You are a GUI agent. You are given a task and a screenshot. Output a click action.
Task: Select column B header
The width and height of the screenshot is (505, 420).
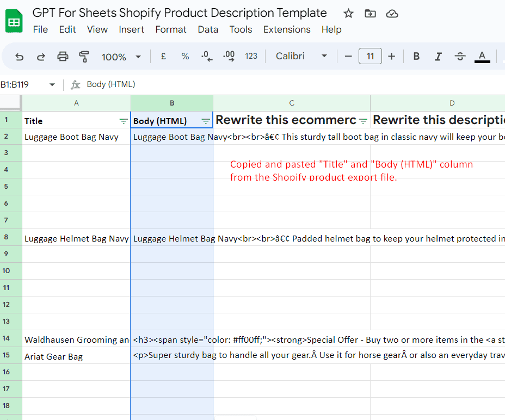click(172, 103)
